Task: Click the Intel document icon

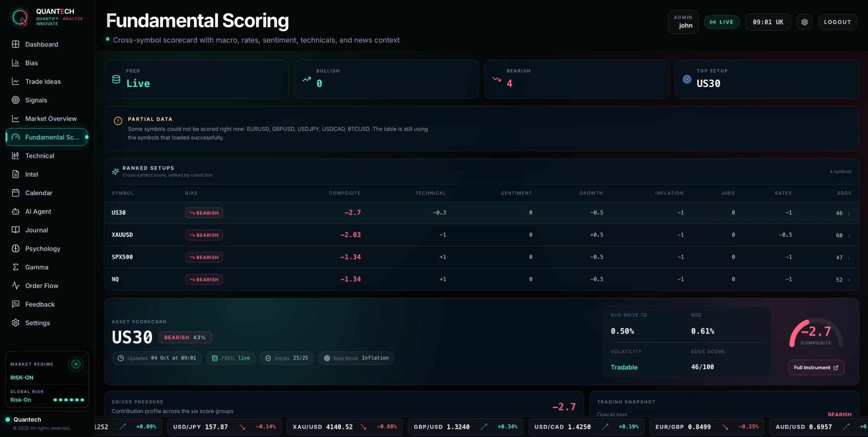Action: (x=16, y=174)
